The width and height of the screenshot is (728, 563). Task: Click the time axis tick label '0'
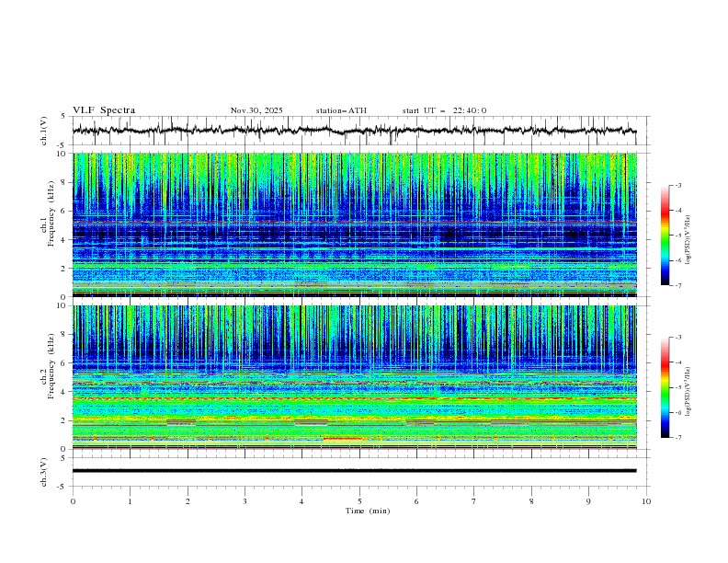pos(73,501)
